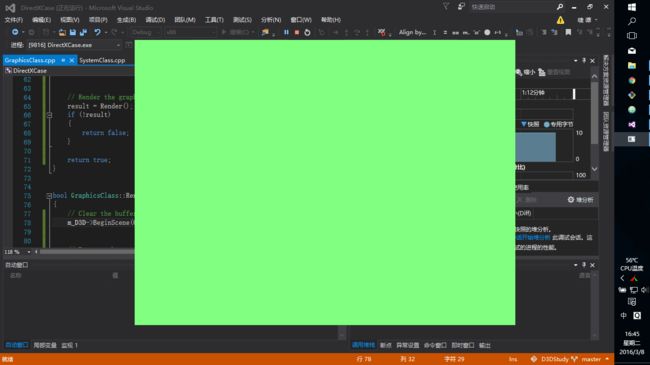Click the quick launch search magnifier
650x365 pixels.
pos(560,7)
